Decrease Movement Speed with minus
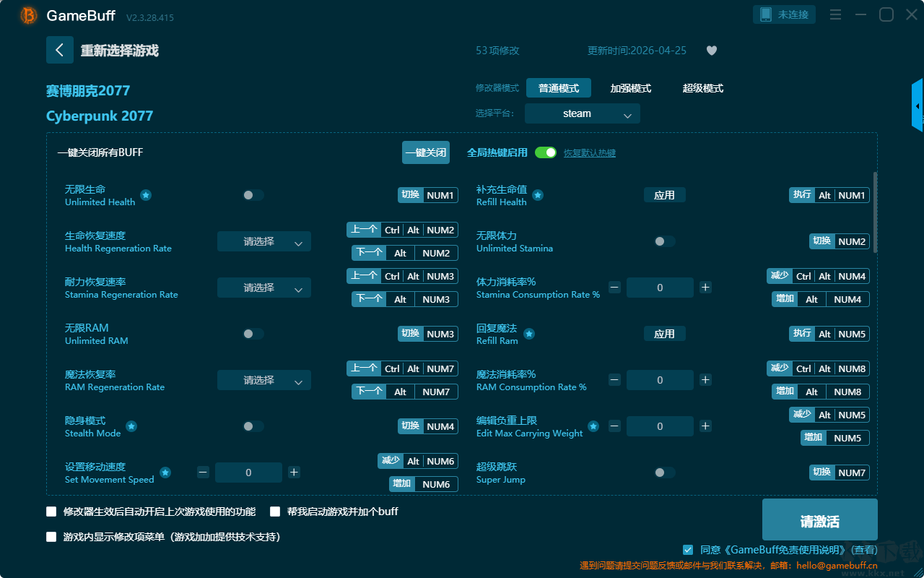 pyautogui.click(x=203, y=473)
